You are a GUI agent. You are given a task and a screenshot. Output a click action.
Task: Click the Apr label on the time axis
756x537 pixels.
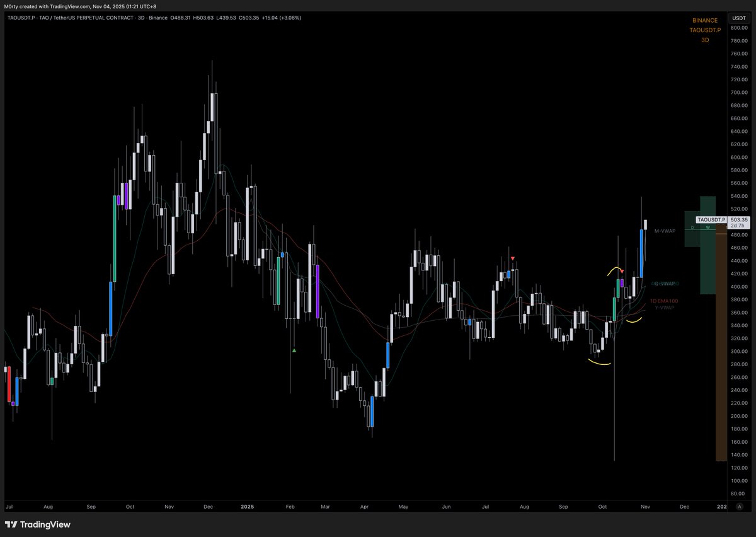[365, 506]
